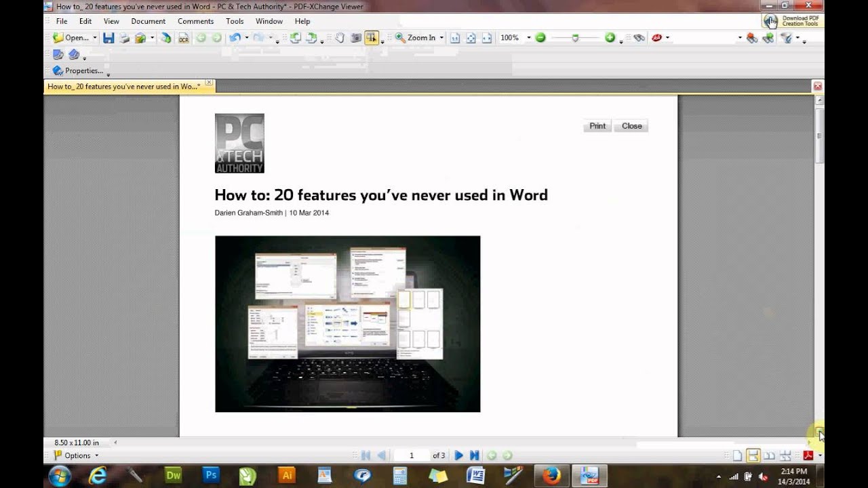
Task: Click the Print button on the PDF page
Action: click(597, 126)
